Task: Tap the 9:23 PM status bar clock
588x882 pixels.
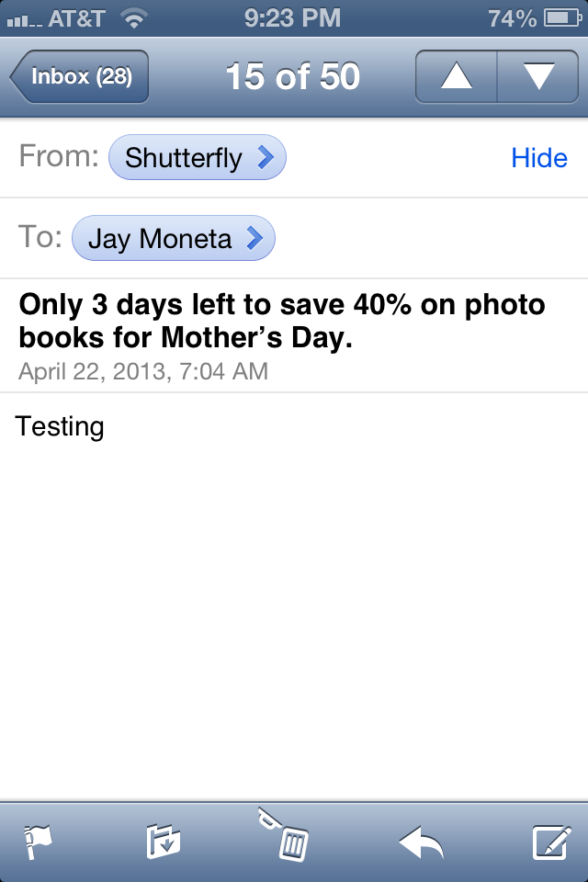Action: (293, 17)
